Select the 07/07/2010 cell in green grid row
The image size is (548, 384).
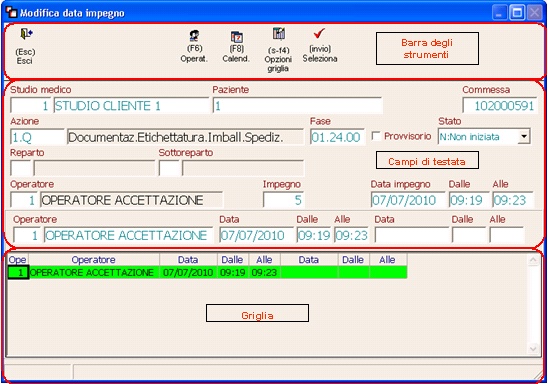click(x=188, y=272)
